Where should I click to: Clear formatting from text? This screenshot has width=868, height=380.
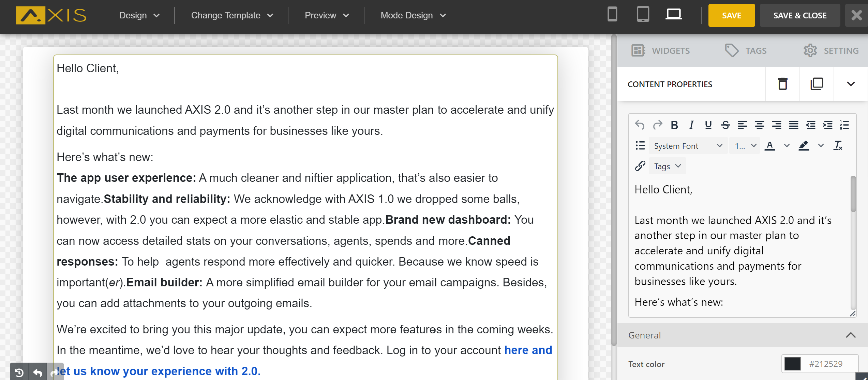click(x=838, y=146)
